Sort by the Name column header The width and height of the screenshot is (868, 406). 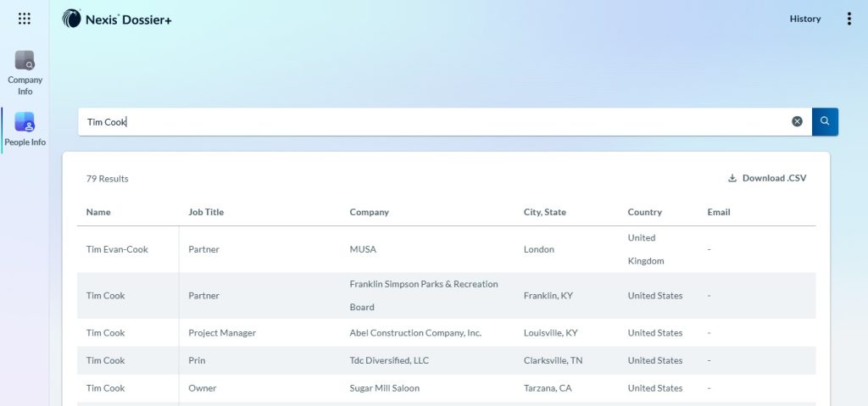coord(98,212)
